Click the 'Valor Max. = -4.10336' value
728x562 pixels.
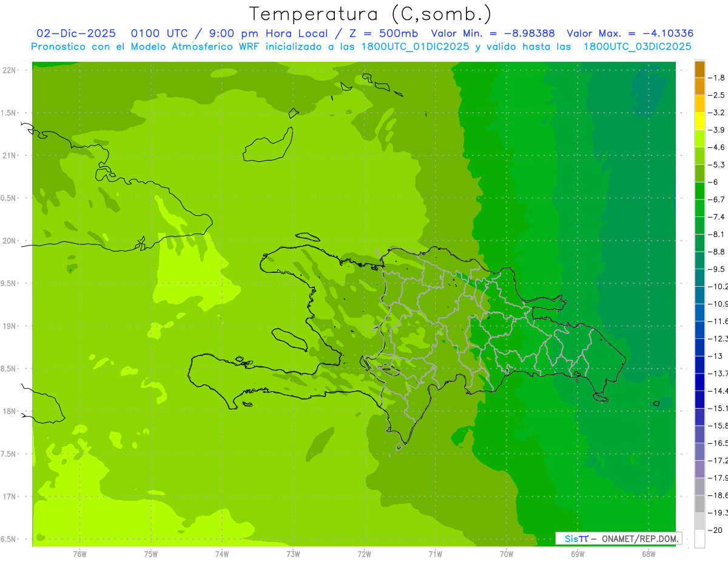coord(630,33)
